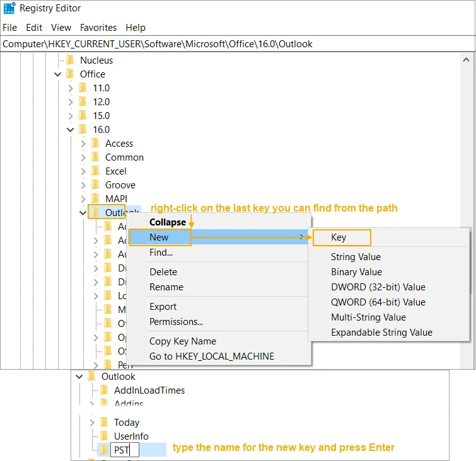Click the Groove folder icon
Screen dimensions: 476x461
[x=95, y=185]
